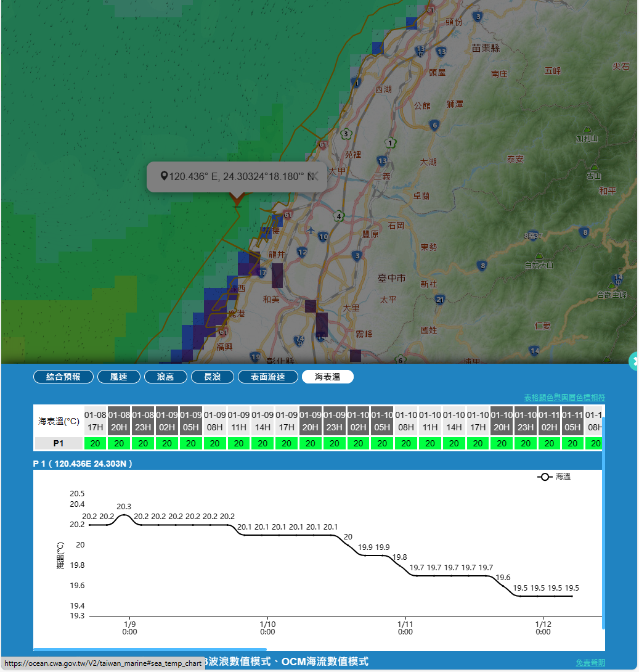
Task: Open the 浪高 tab
Action: [x=165, y=377]
